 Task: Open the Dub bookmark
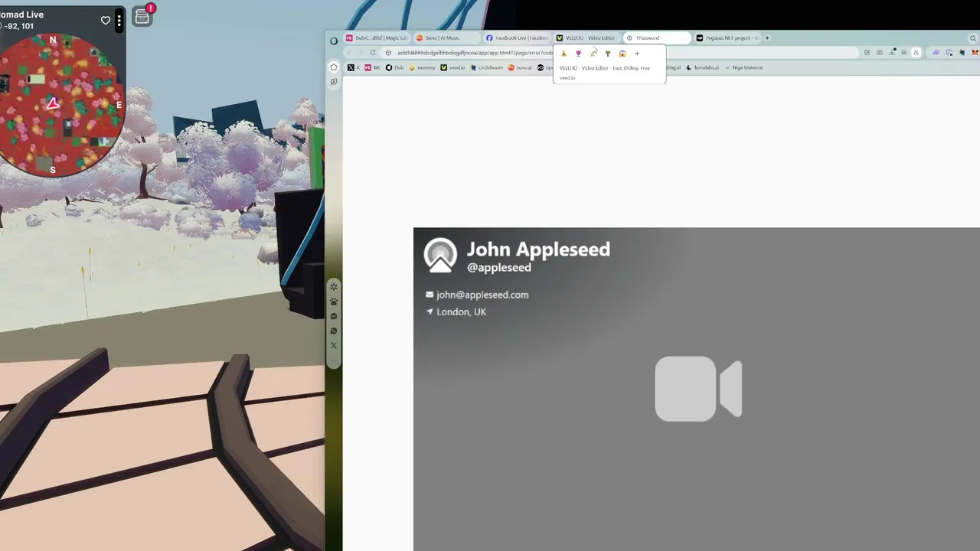pyautogui.click(x=394, y=67)
